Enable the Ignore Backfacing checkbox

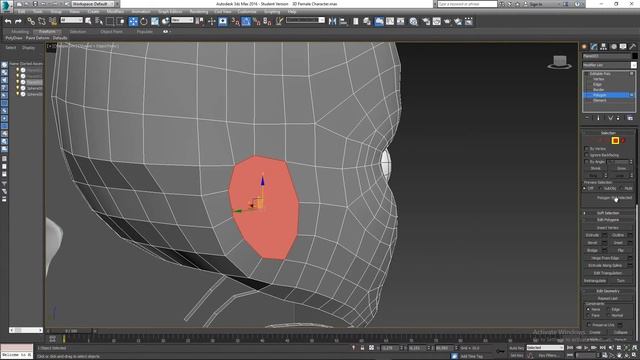coord(587,155)
